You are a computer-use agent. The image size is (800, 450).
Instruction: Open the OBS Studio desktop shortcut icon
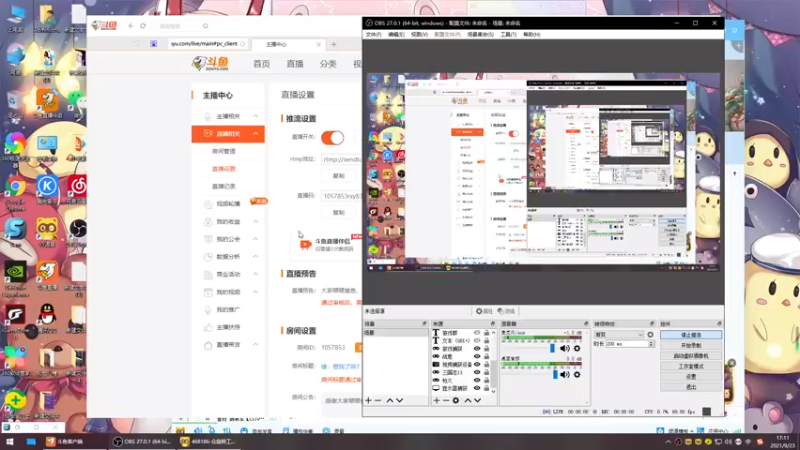78,232
